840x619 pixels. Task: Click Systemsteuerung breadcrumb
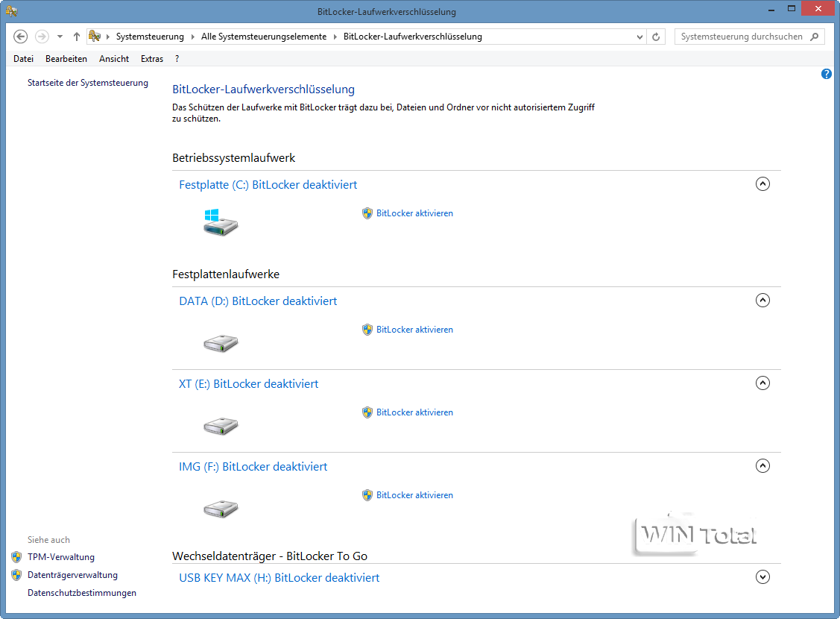(x=150, y=37)
